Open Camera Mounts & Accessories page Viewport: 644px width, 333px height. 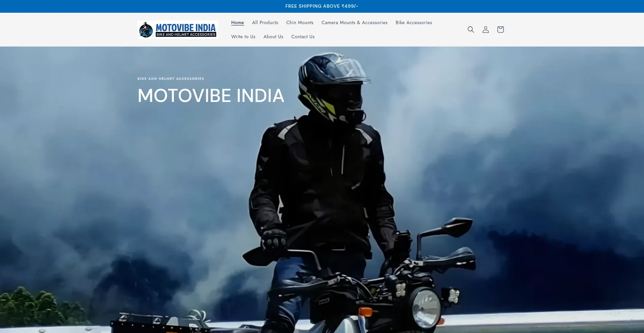(354, 22)
